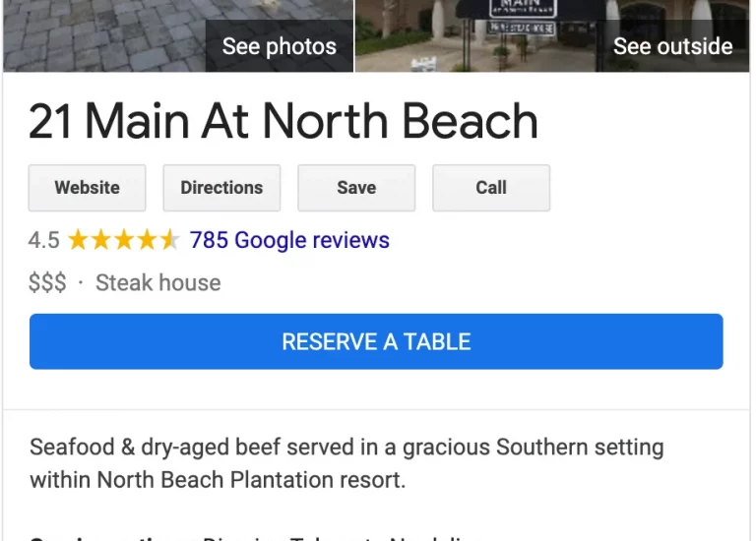Click the 4.5 rating number

pos(43,240)
